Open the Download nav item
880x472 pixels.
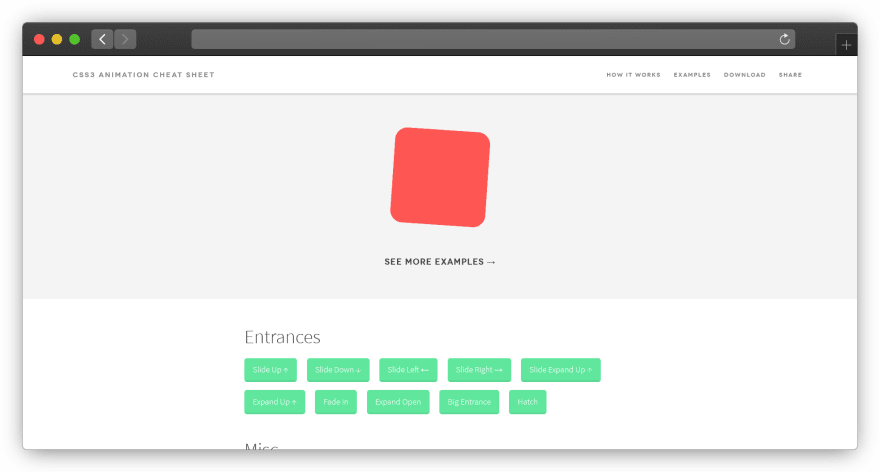click(744, 75)
